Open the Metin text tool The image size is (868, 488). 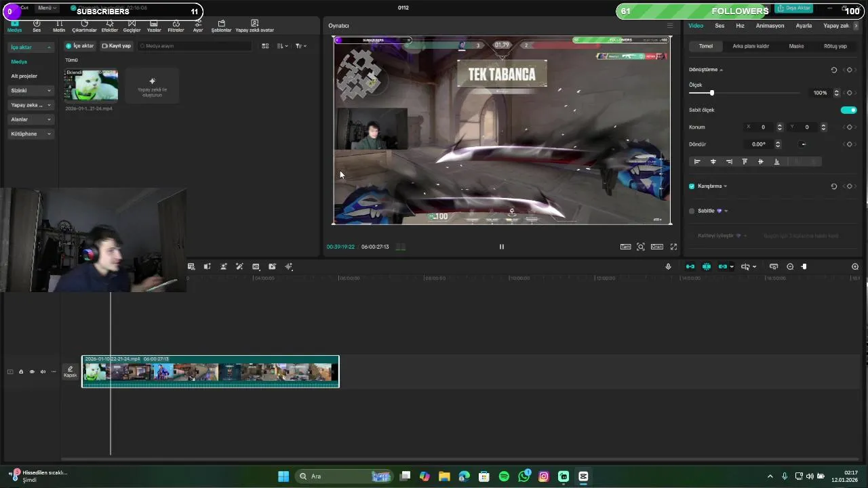pyautogui.click(x=59, y=26)
